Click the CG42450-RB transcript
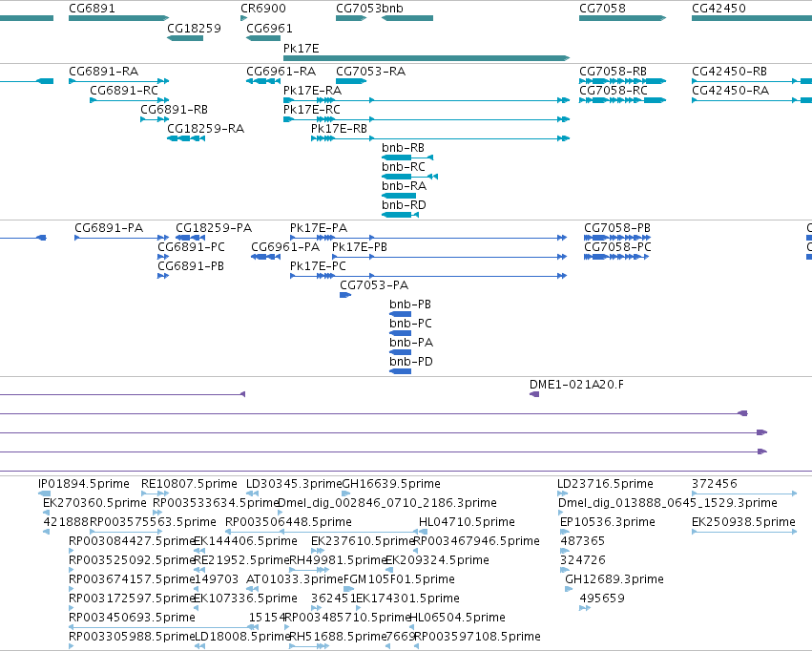This screenshot has height=651, width=812. tap(752, 81)
